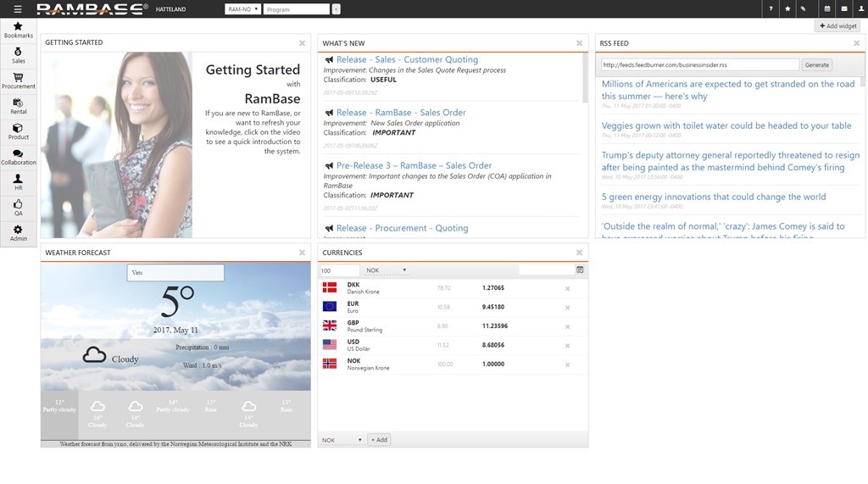Open the hamburger main menu

[x=18, y=8]
